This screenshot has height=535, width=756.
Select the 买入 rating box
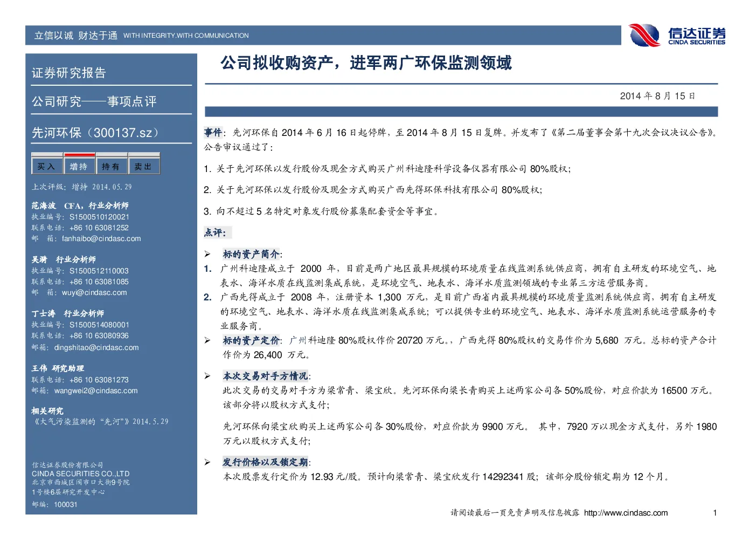(x=47, y=164)
